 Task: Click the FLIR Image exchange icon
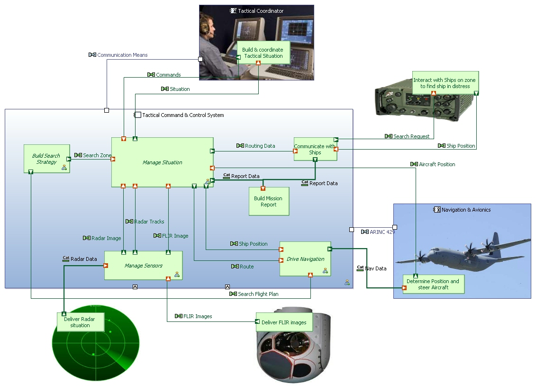(157, 236)
